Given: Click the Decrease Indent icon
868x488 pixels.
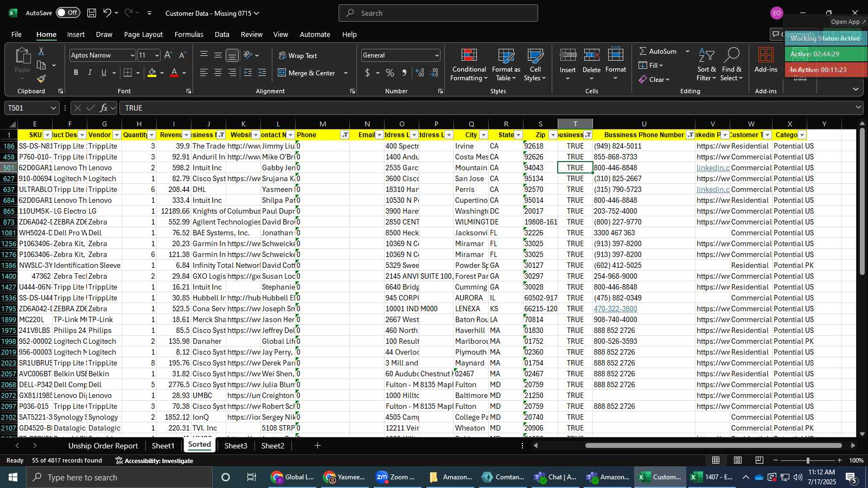Looking at the screenshot, I should (x=248, y=73).
